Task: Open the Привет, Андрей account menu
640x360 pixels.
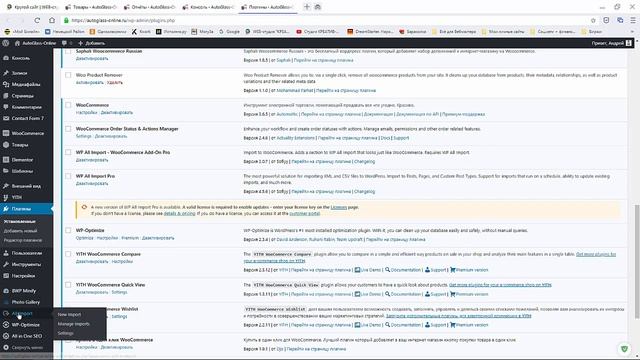Action: pos(611,43)
